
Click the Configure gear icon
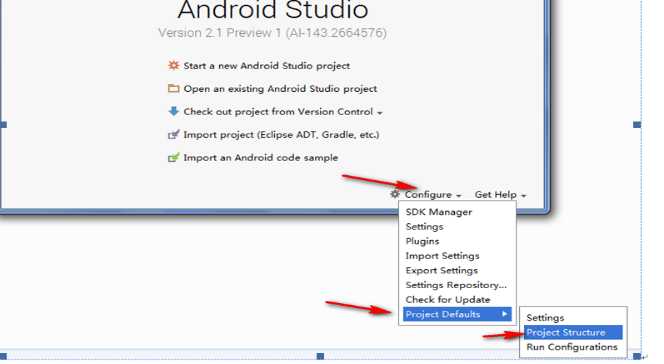click(x=395, y=194)
